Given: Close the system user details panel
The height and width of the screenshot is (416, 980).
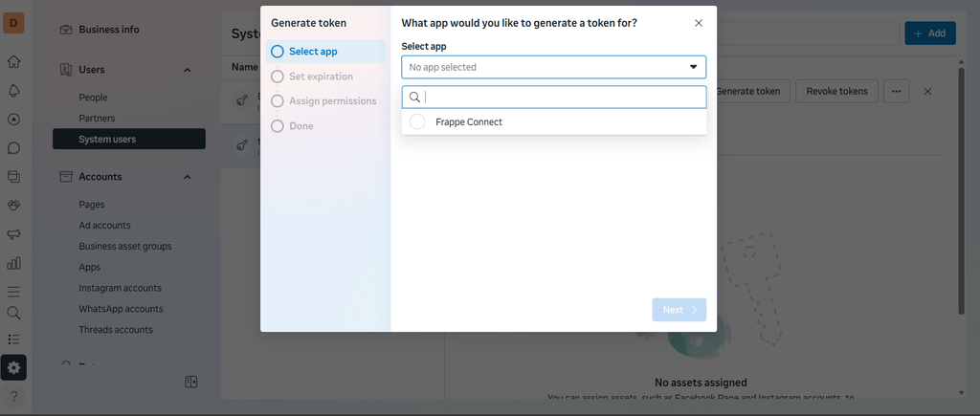Looking at the screenshot, I should click(927, 91).
